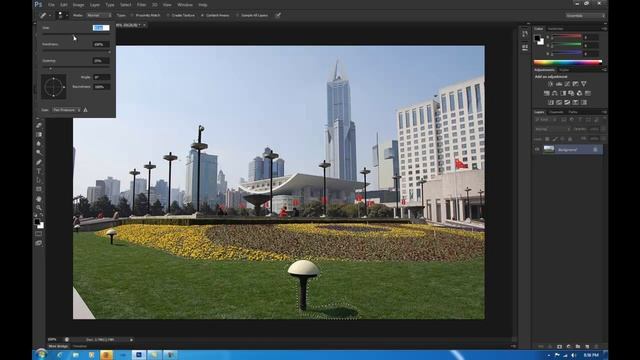
Task: Select the Create Texture radio button
Action: point(168,16)
